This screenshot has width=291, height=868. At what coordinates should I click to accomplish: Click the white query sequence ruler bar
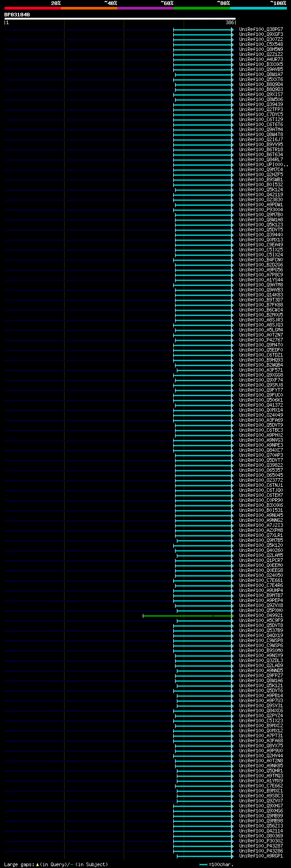(120, 19)
